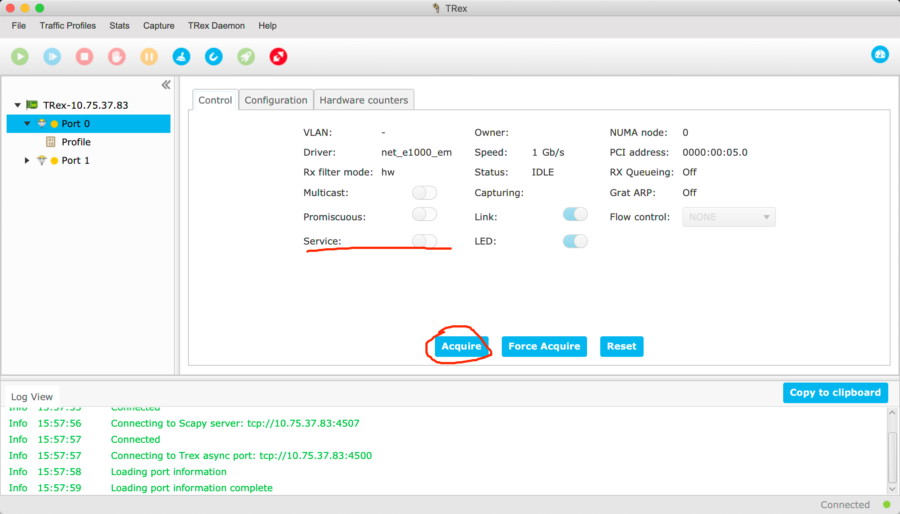Click the red disconnect arrows icon

278,56
